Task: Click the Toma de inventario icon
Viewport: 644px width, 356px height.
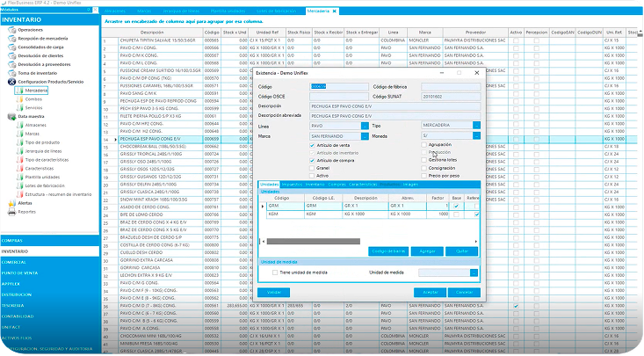Action: click(11, 73)
